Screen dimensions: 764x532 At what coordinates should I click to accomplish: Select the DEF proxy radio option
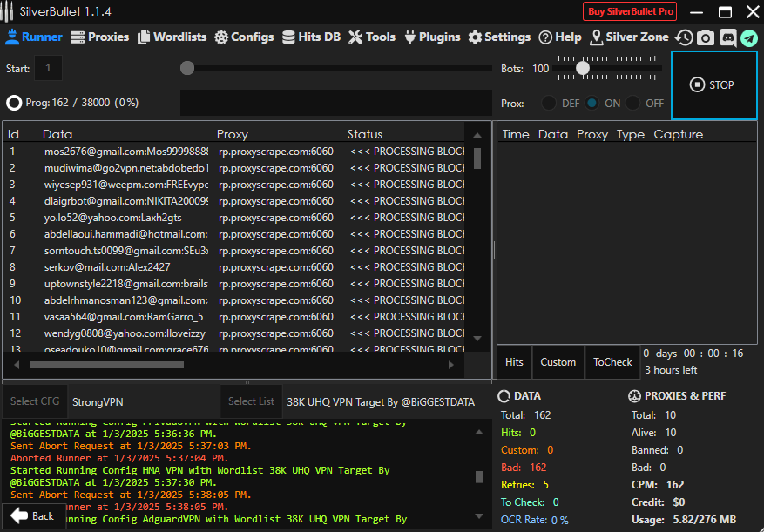[549, 103]
